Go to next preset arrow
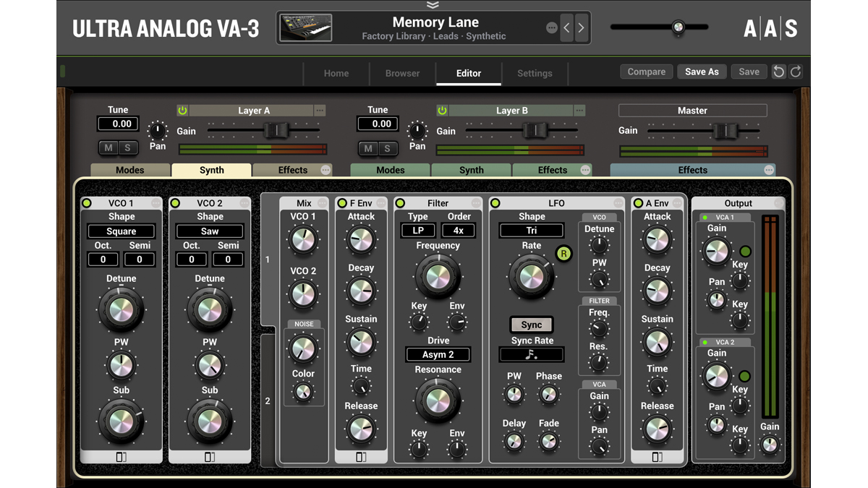The height and width of the screenshot is (488, 868). point(581,28)
